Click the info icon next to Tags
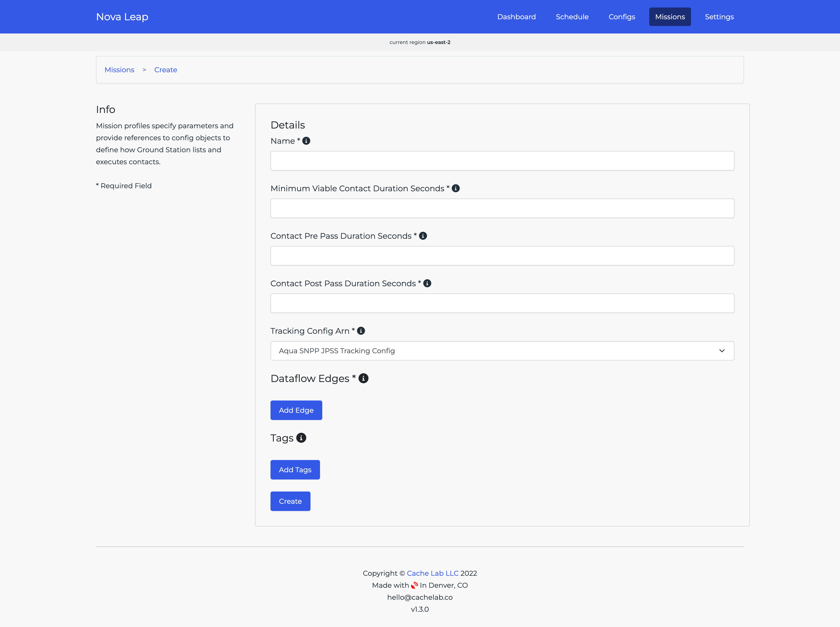This screenshot has height=627, width=840. 301,438
